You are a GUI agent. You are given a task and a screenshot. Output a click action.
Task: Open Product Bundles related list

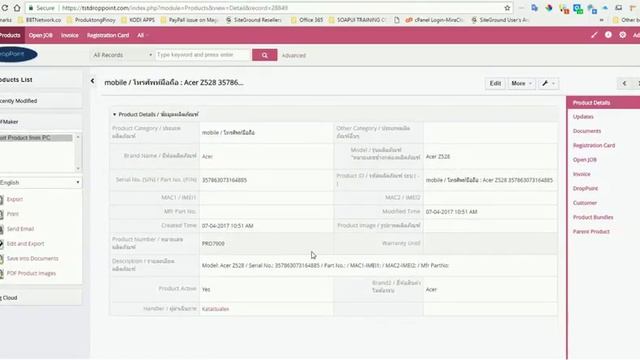pos(593,217)
